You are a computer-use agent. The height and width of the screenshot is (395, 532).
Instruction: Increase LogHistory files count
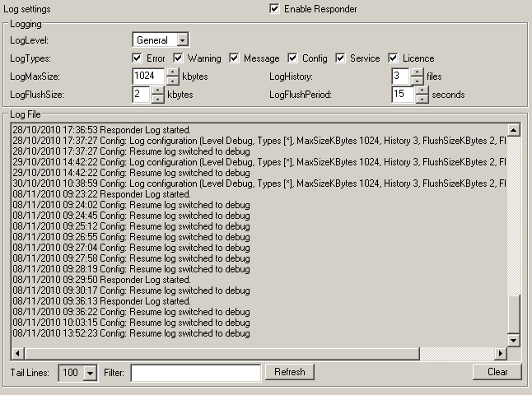(x=418, y=72)
